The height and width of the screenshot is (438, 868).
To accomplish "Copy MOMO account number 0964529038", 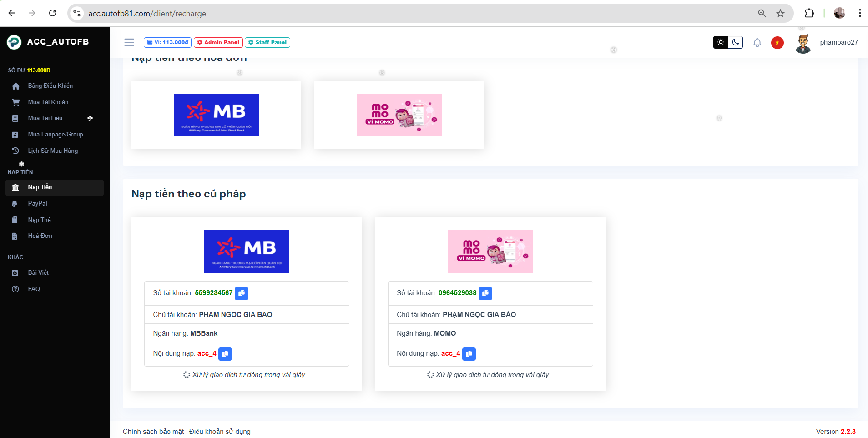I will click(x=485, y=293).
